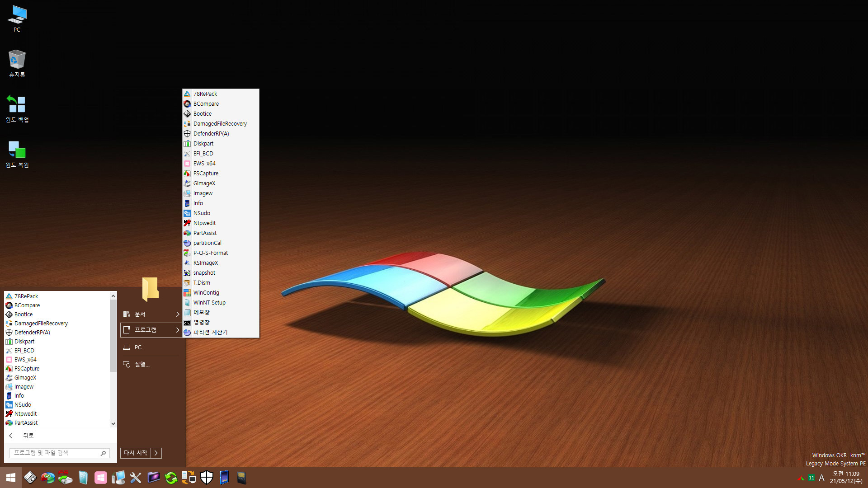Open BCompare in the program submenu

coord(221,104)
